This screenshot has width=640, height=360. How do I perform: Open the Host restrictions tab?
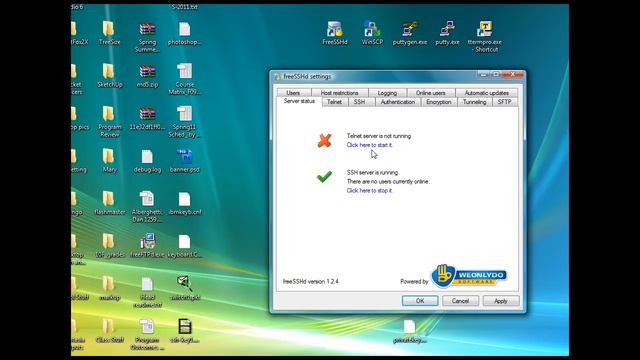tap(339, 93)
